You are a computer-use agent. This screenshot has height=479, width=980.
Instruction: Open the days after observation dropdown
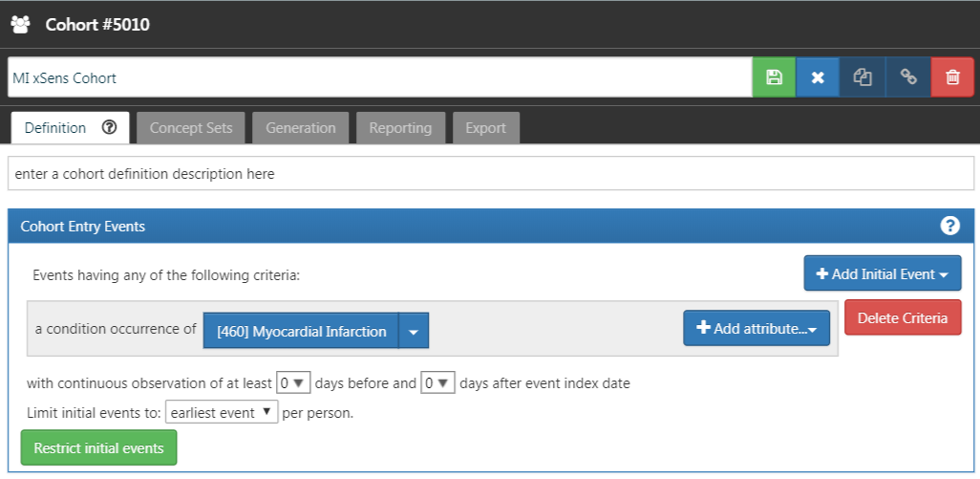(437, 382)
